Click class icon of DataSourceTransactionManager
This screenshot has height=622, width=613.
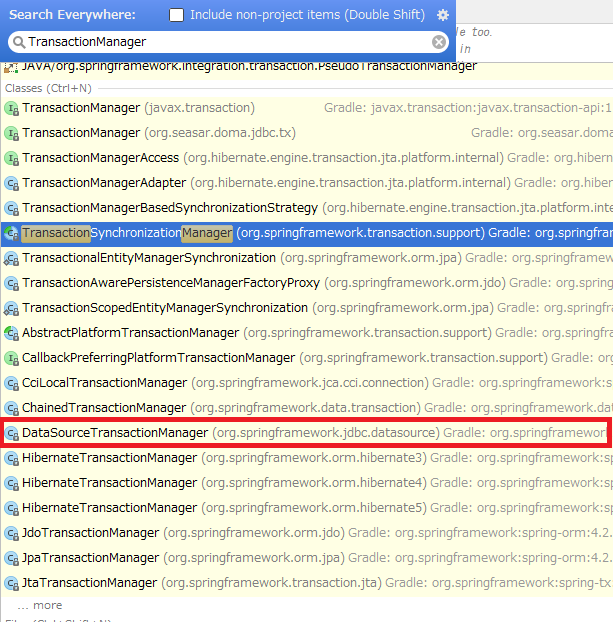12,433
